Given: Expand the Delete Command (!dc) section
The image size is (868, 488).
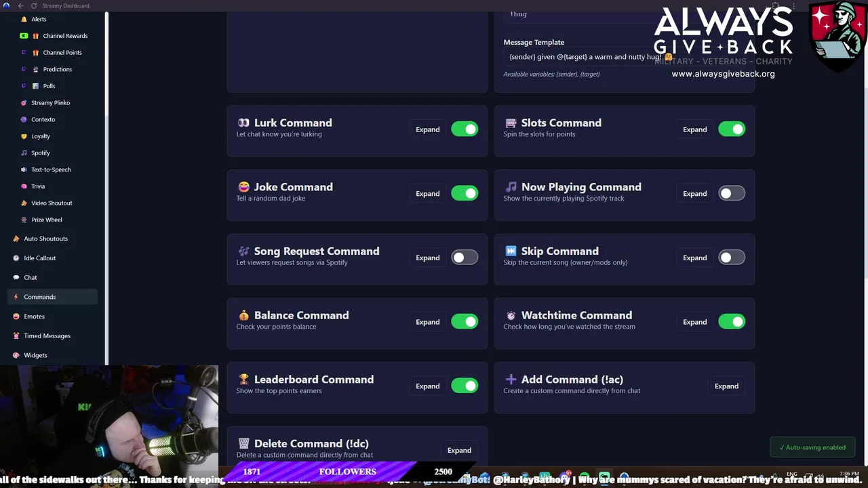Looking at the screenshot, I should pyautogui.click(x=459, y=450).
